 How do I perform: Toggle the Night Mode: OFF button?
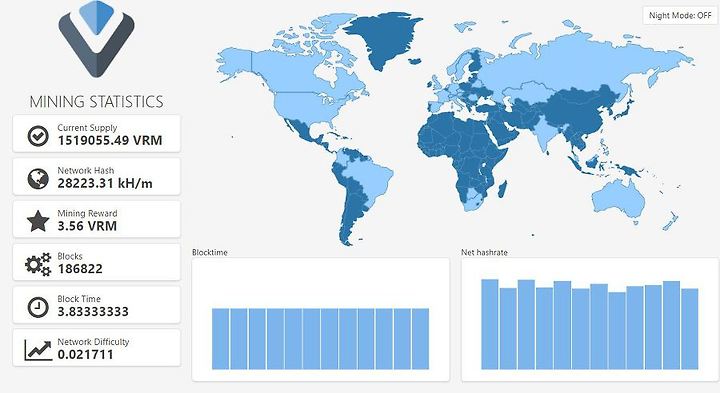680,15
